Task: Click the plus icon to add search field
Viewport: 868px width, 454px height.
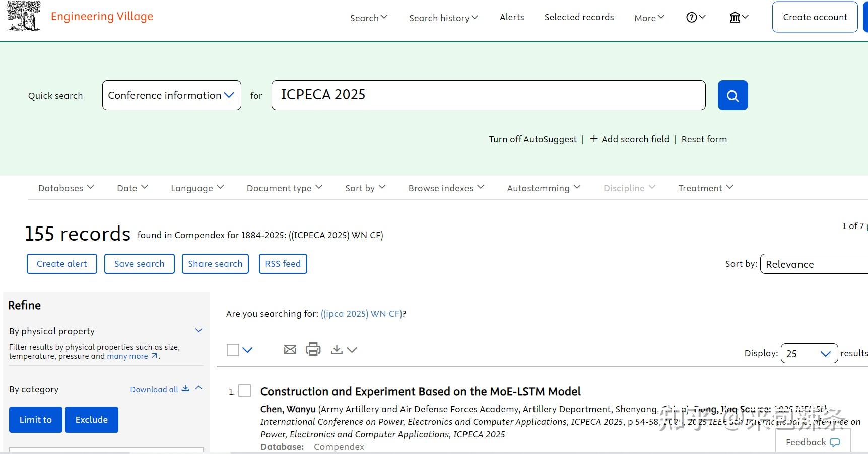Action: (594, 139)
